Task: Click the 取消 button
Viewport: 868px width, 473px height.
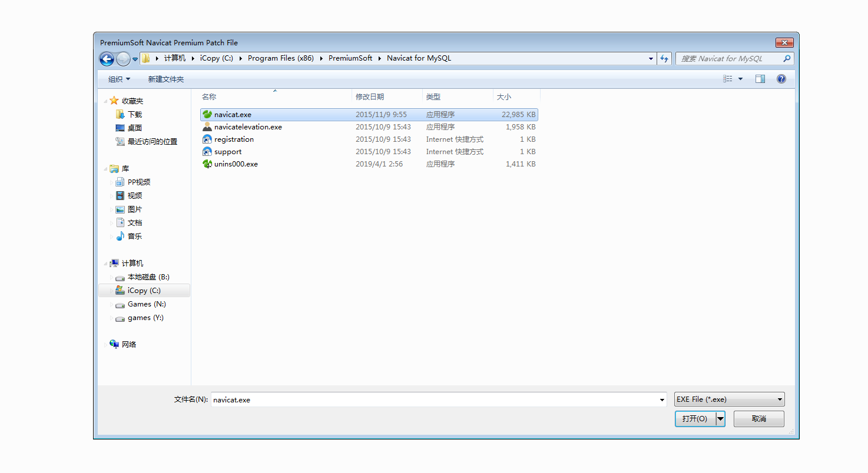Action: [x=759, y=419]
